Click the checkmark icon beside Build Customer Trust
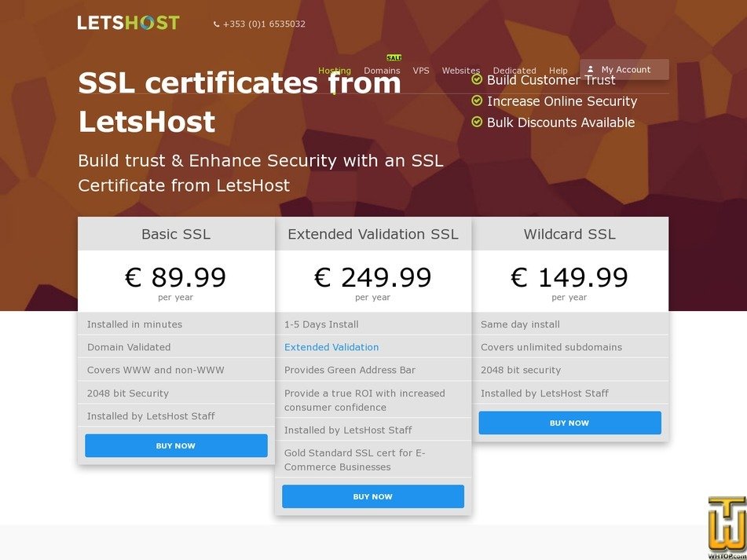This screenshot has height=560, width=747. pyautogui.click(x=476, y=79)
